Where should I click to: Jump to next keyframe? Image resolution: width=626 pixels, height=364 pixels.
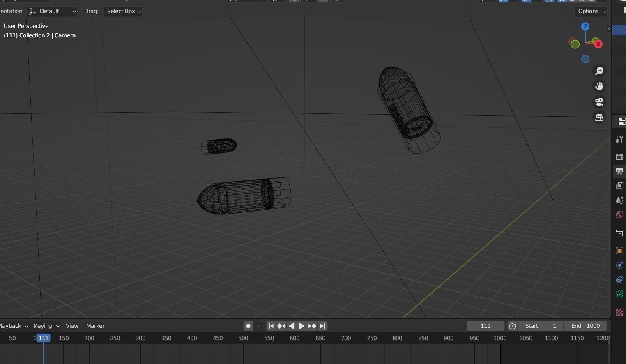[x=312, y=326]
